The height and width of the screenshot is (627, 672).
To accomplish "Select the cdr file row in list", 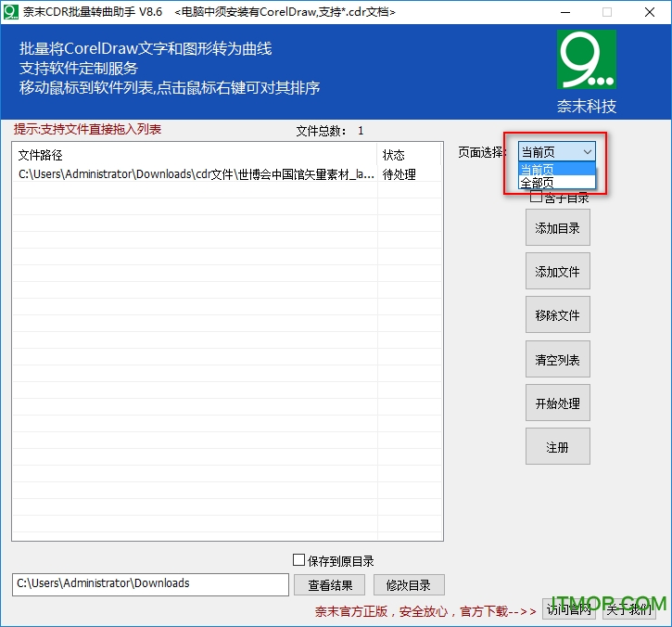I will click(195, 174).
